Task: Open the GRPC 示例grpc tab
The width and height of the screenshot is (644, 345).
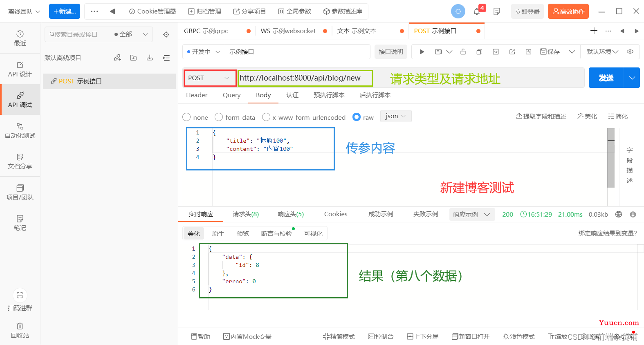Action: 206,31
